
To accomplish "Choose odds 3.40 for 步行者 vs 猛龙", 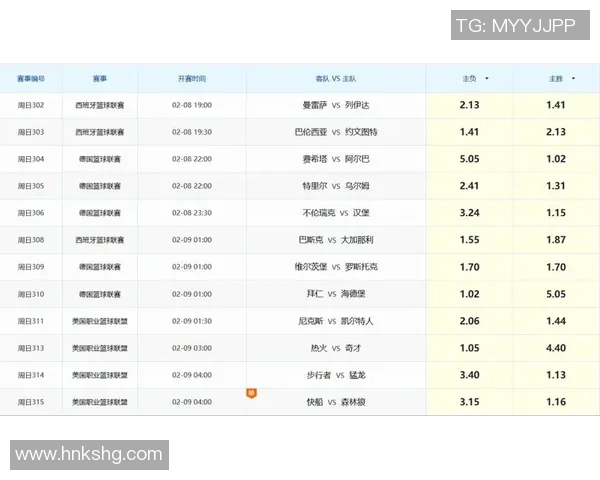I will (x=470, y=375).
